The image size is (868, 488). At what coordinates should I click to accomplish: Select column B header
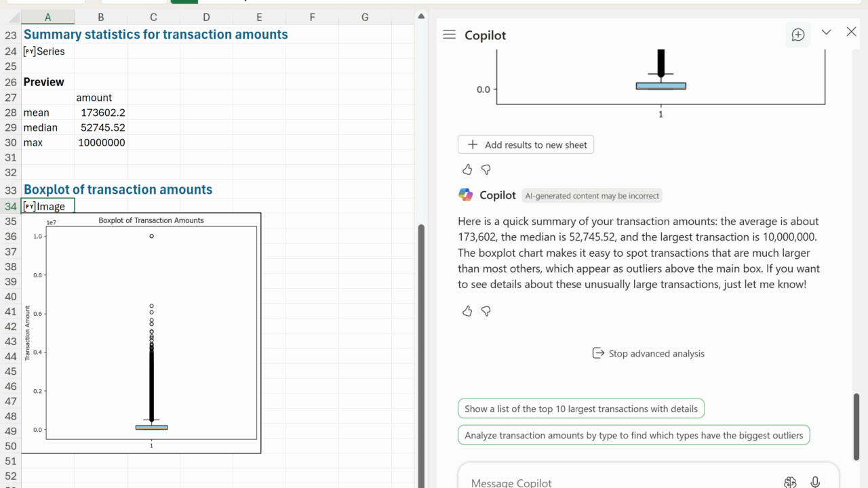(100, 17)
